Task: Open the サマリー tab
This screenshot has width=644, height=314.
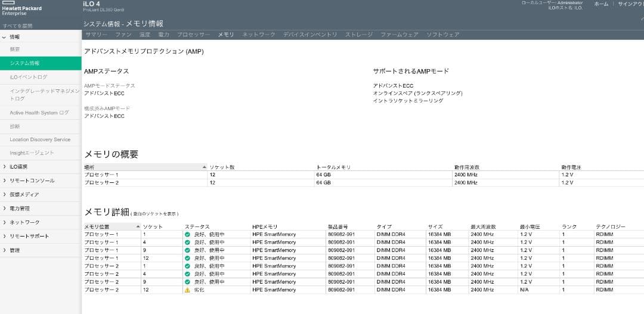Action: (x=97, y=35)
